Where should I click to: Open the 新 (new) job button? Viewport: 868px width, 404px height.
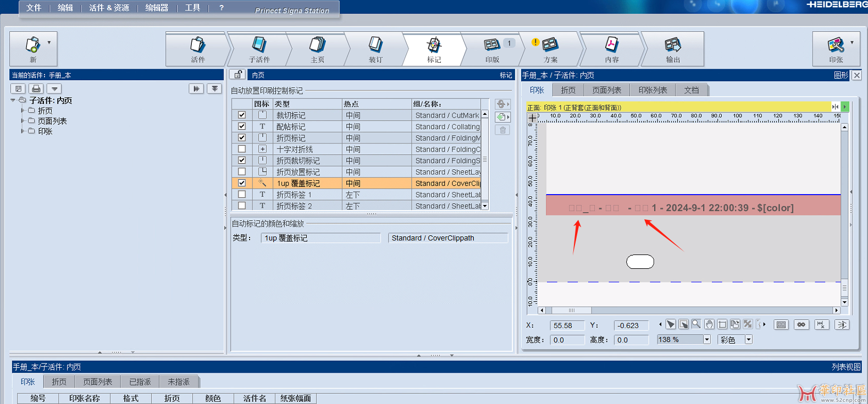(33, 48)
